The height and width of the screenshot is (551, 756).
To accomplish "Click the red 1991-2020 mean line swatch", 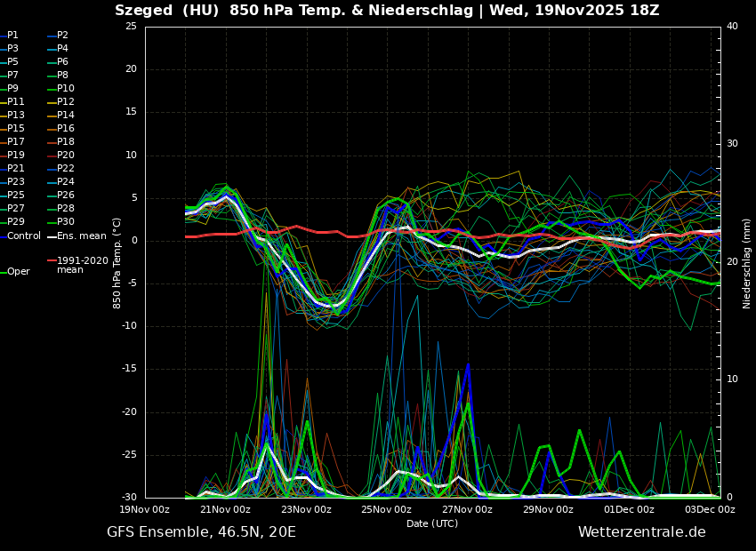I will (x=52, y=261).
